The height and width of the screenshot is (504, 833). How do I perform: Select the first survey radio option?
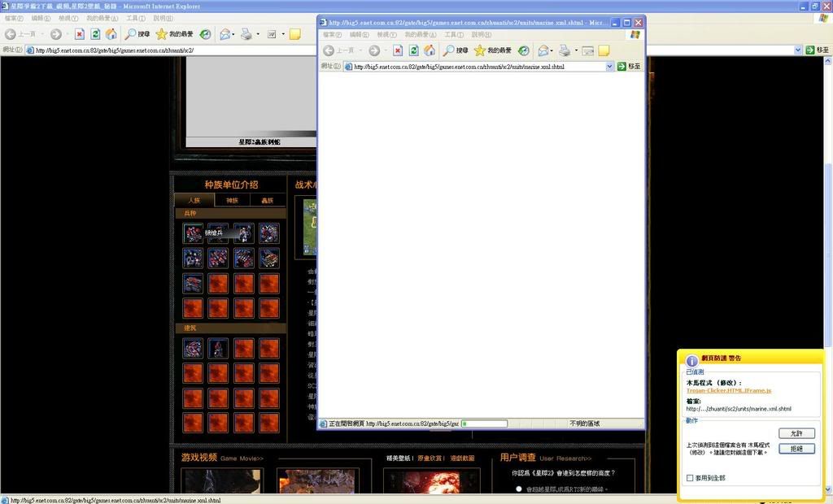519,489
